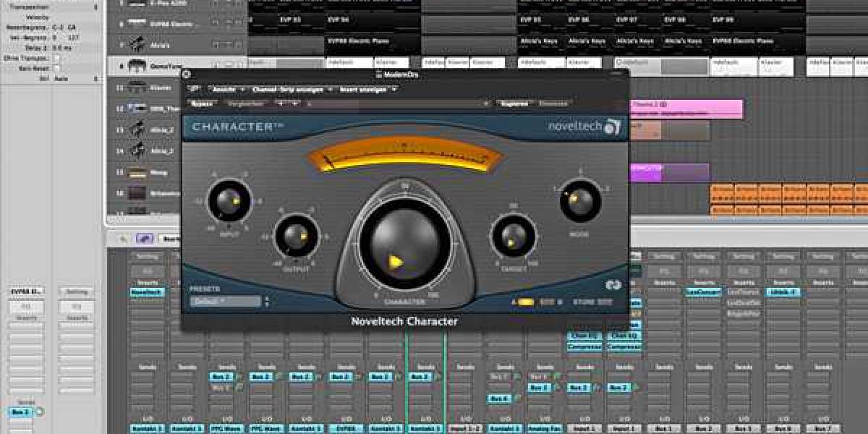Viewport: 868px width, 434px height.
Task: Open the Insert anzeigen menu
Action: [x=368, y=90]
